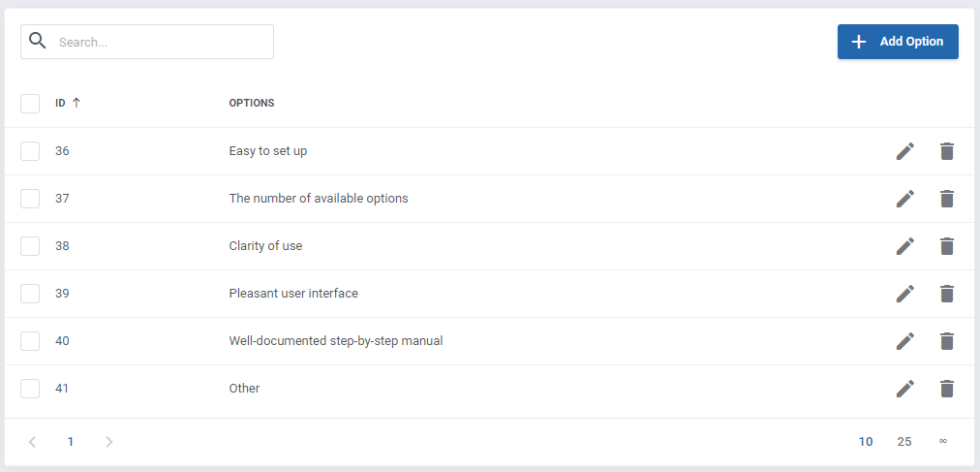Click 'Pleasant user interface' text
Image resolution: width=980 pixels, height=472 pixels.
pos(293,294)
